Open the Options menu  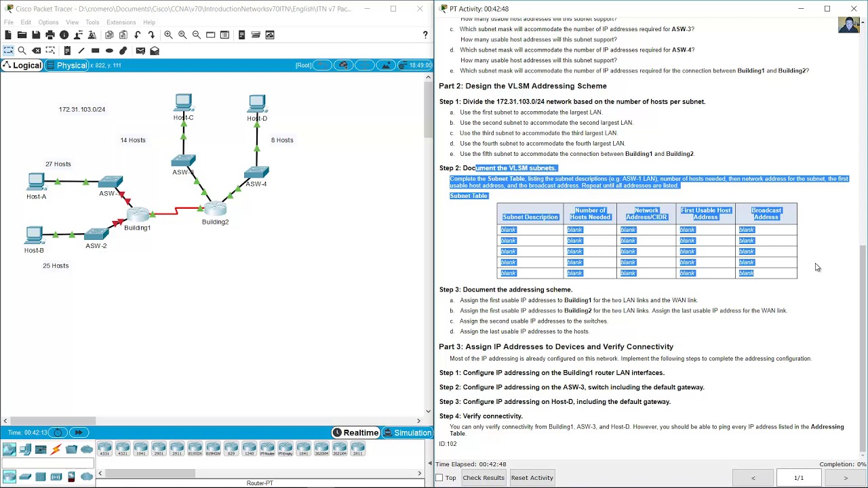point(48,22)
